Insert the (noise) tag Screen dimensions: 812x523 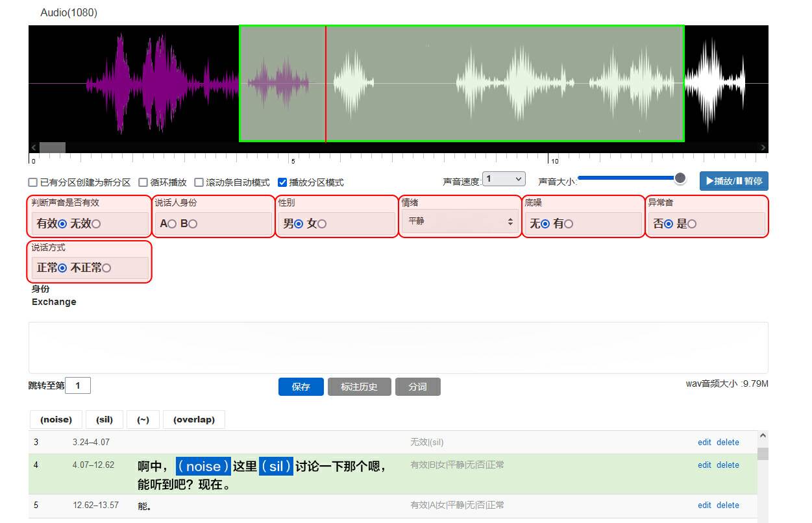pos(56,420)
